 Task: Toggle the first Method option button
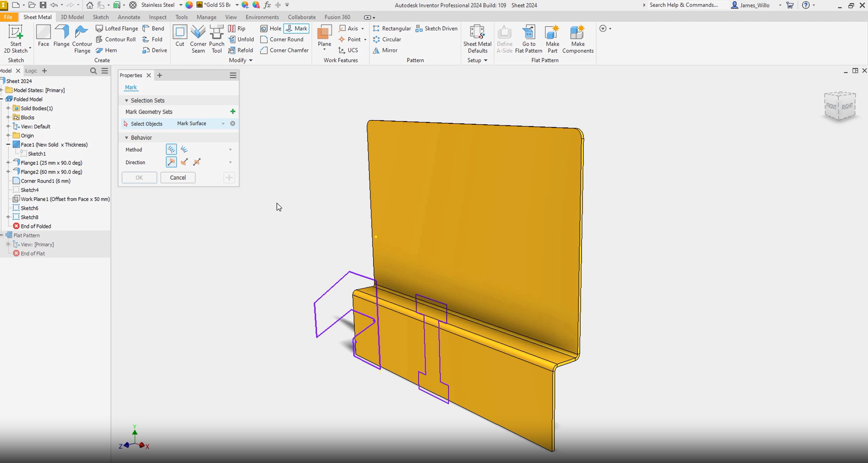tap(171, 149)
